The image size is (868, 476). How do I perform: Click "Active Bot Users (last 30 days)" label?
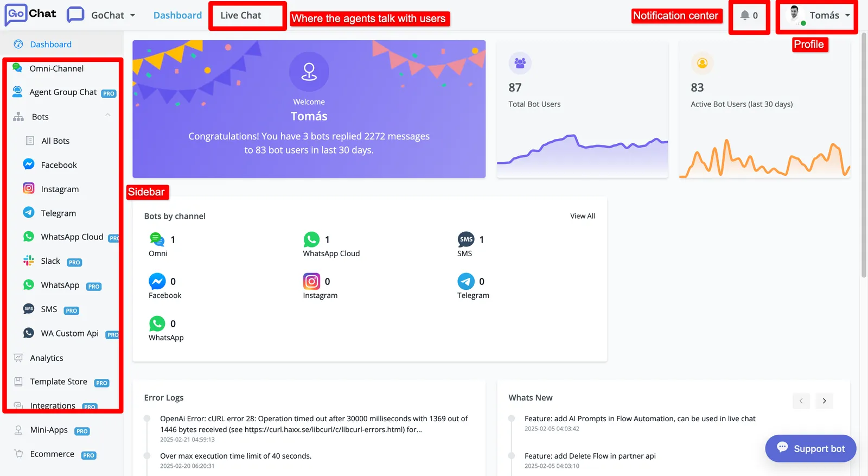742,104
